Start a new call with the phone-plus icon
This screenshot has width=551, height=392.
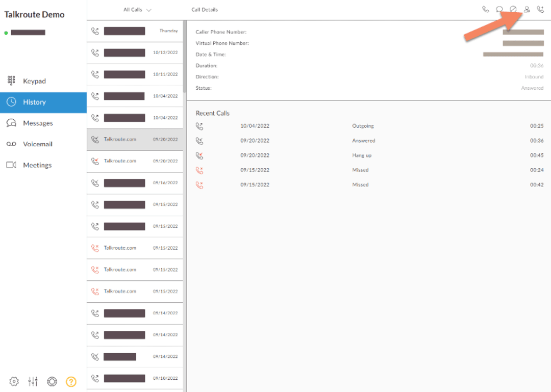coord(541,9)
